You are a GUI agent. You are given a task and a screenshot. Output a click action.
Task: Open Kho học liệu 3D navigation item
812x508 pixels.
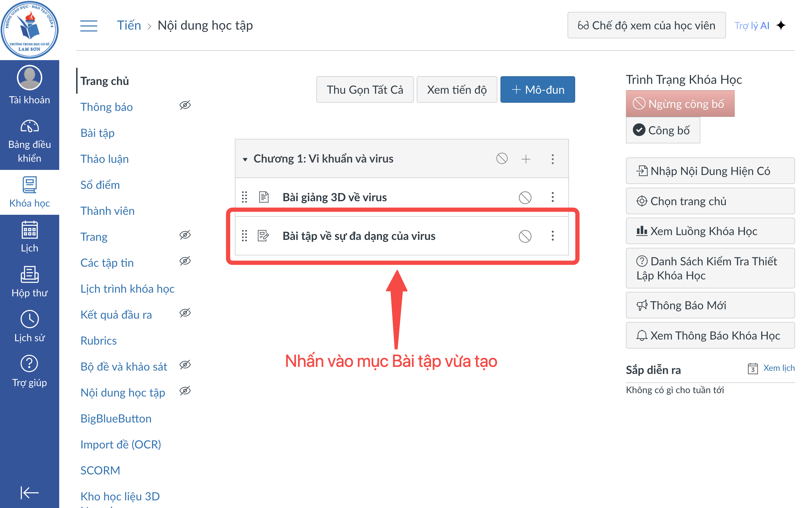click(120, 496)
